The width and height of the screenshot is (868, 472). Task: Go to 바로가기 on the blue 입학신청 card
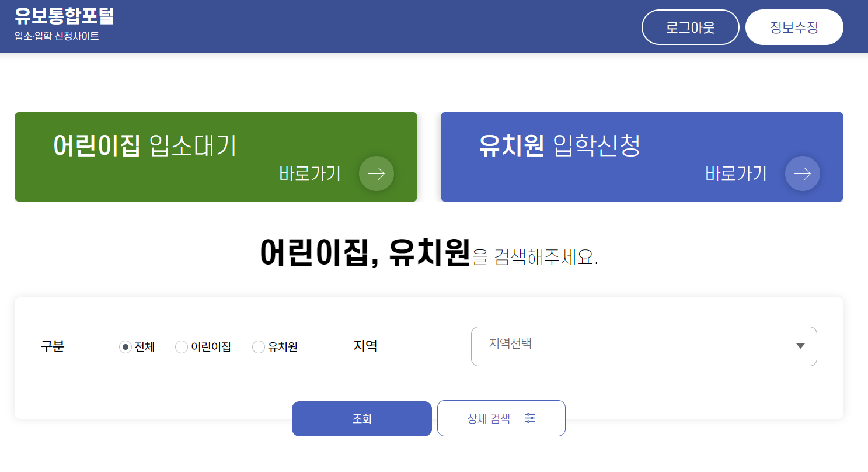(x=736, y=174)
